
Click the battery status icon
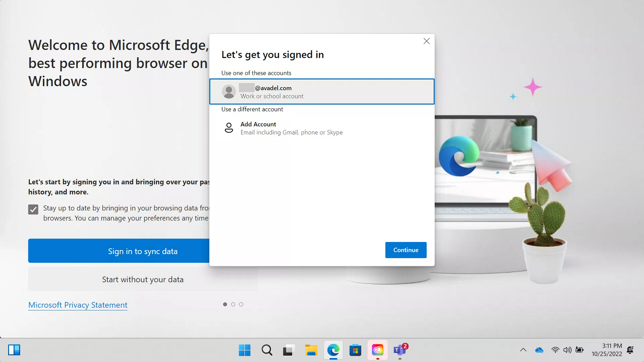pos(579,350)
